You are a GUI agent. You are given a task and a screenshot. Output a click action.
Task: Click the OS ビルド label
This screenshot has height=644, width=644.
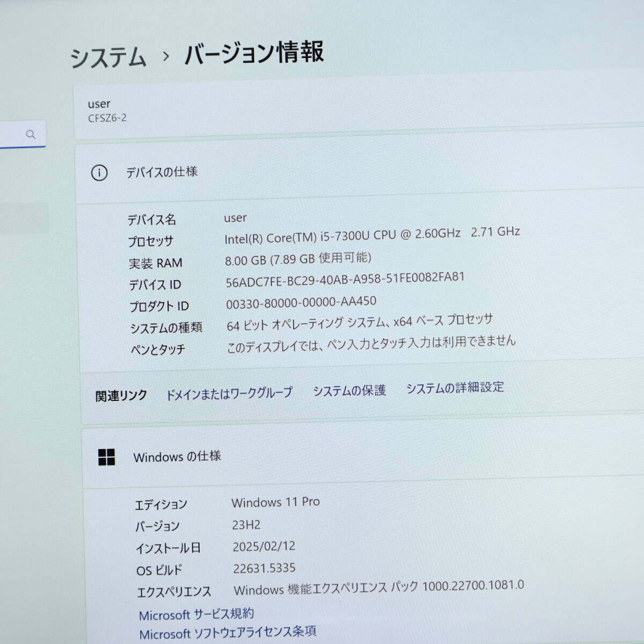[159, 570]
